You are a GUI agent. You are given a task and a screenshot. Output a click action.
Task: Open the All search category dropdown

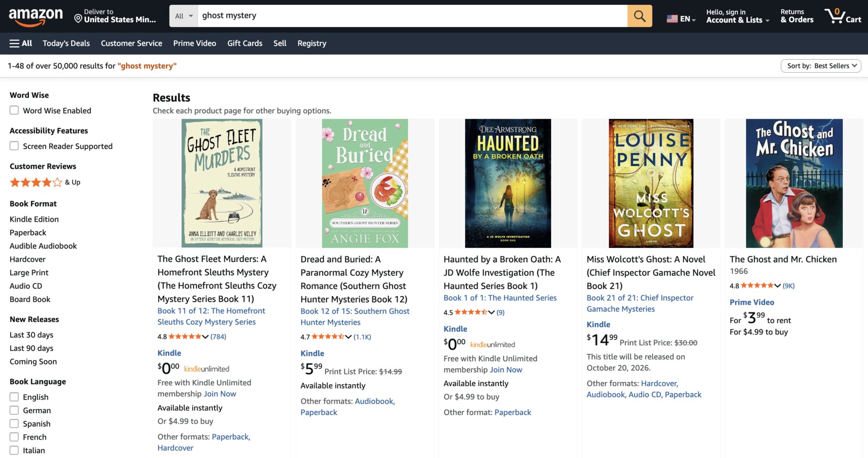pos(184,16)
